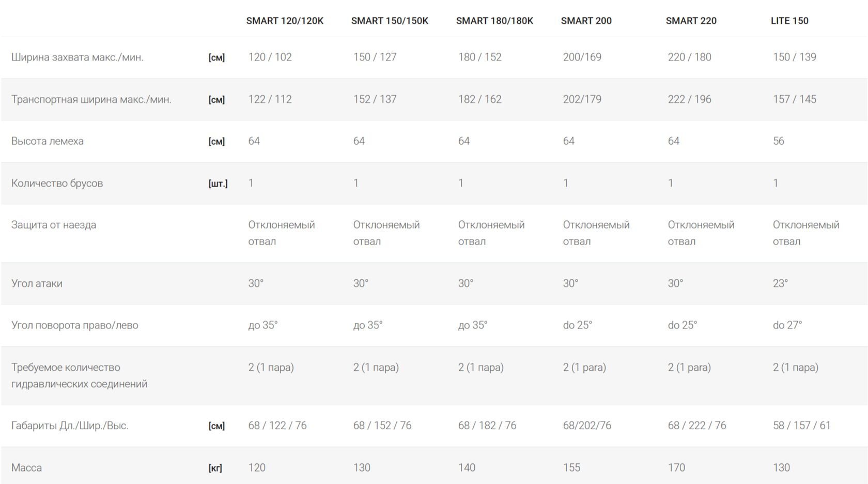Select the 58 / 157 / 61 dimensions cell

coord(802,426)
